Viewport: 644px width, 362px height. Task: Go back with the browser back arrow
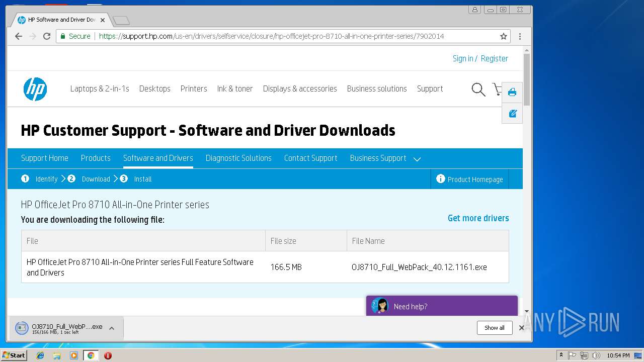pos(19,36)
